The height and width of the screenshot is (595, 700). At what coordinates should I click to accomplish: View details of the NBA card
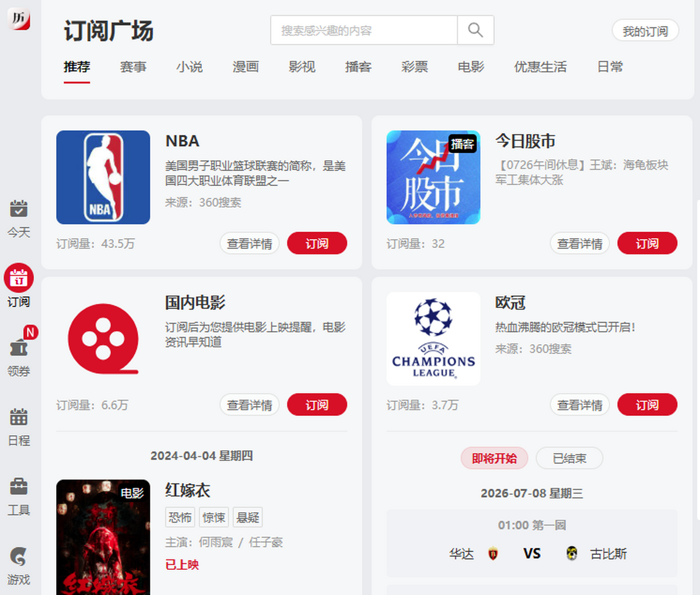[250, 243]
